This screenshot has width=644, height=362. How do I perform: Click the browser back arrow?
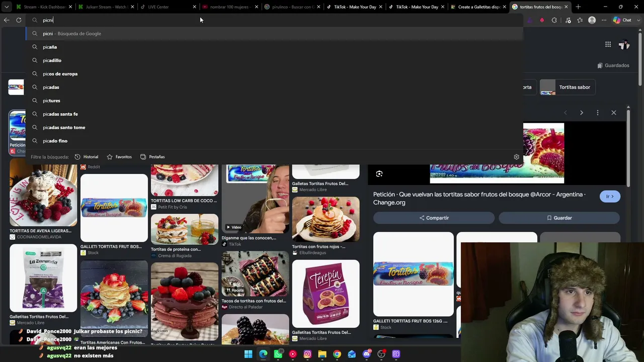click(7, 20)
